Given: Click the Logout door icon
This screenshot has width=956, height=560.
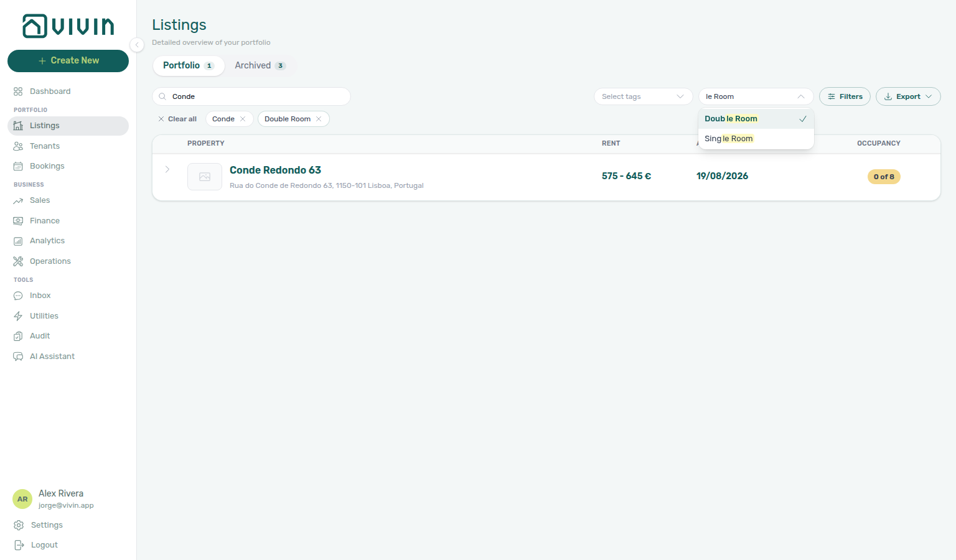Looking at the screenshot, I should [x=19, y=545].
